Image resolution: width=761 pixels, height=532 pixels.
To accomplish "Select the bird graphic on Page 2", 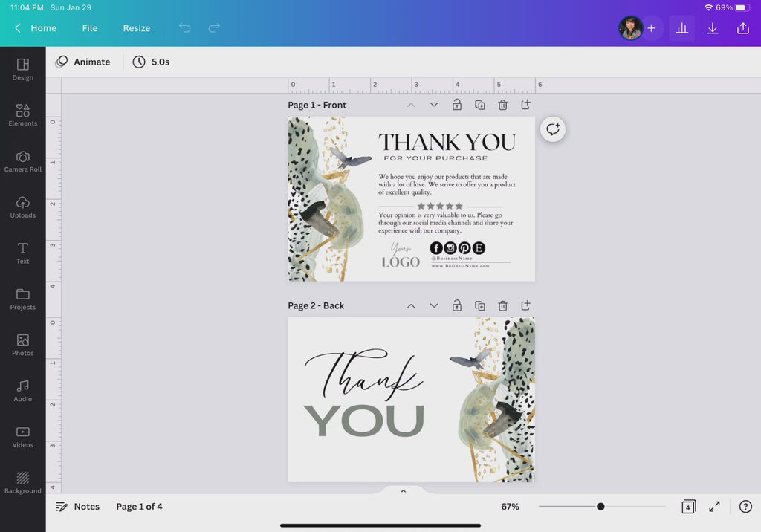I will (470, 359).
